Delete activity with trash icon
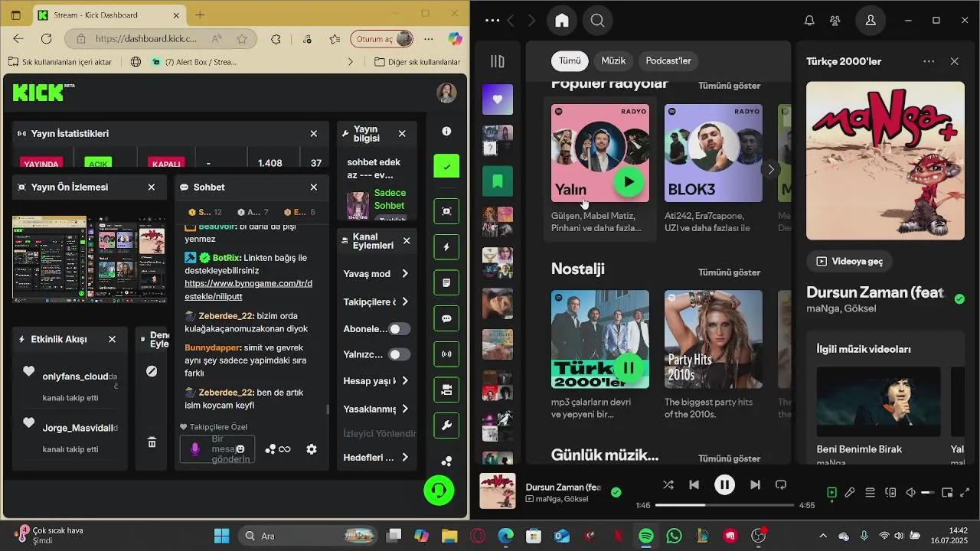The image size is (980, 551). click(x=152, y=442)
